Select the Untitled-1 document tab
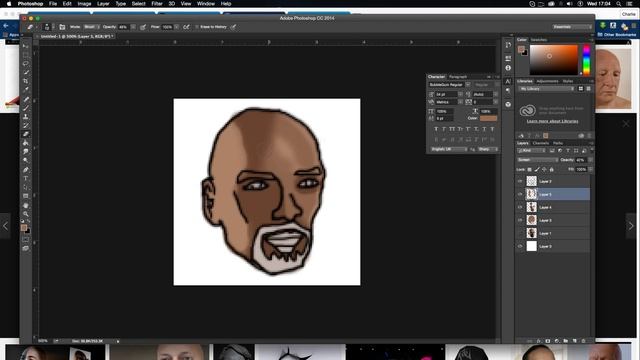 coord(76,36)
